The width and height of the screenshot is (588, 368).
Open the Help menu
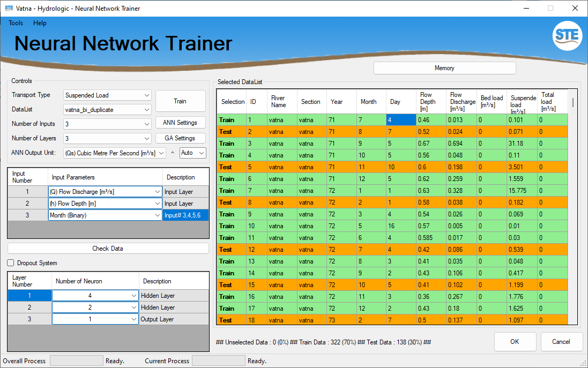coord(40,23)
